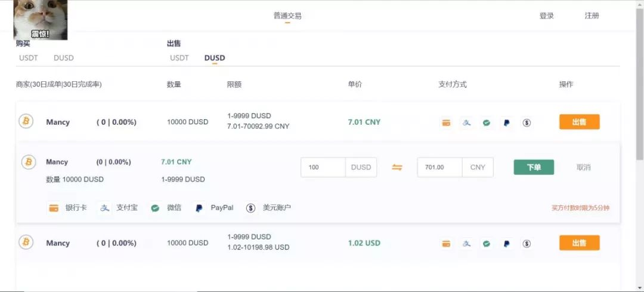Choose 微信 as the payment method

click(x=166, y=208)
